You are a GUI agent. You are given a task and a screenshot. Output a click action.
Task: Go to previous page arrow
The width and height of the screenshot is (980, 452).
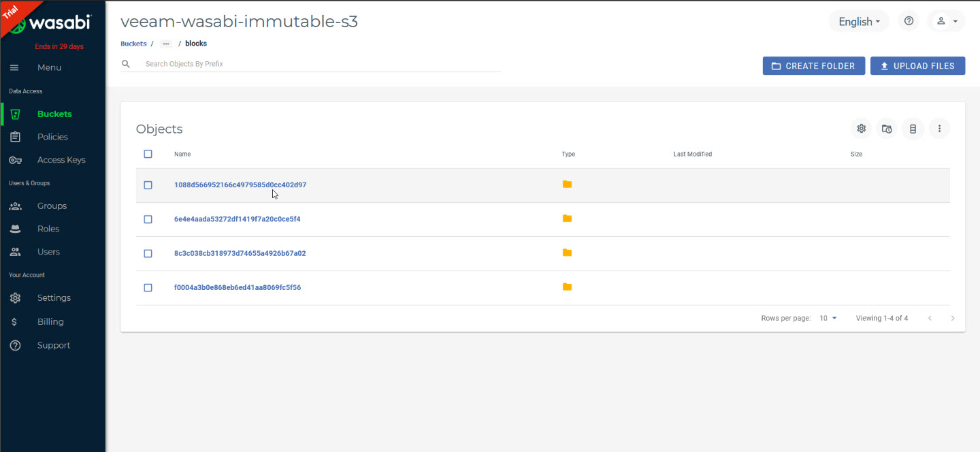pyautogui.click(x=930, y=318)
